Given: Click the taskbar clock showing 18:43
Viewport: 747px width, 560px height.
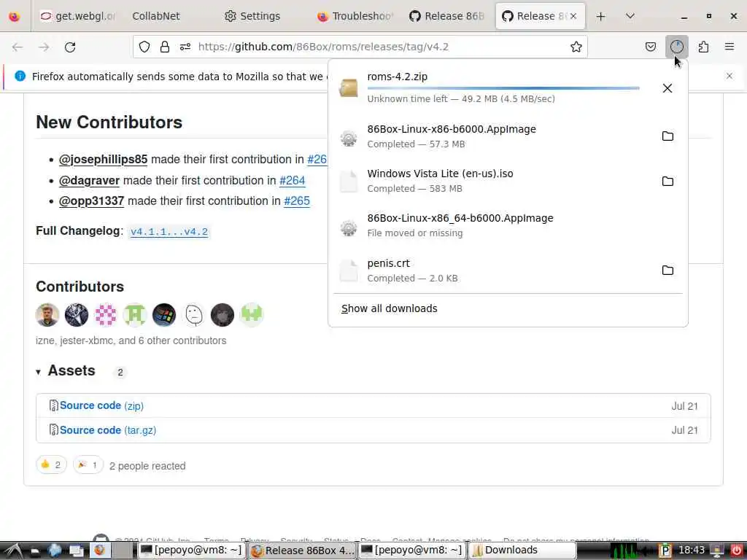Looking at the screenshot, I should coord(692,551).
